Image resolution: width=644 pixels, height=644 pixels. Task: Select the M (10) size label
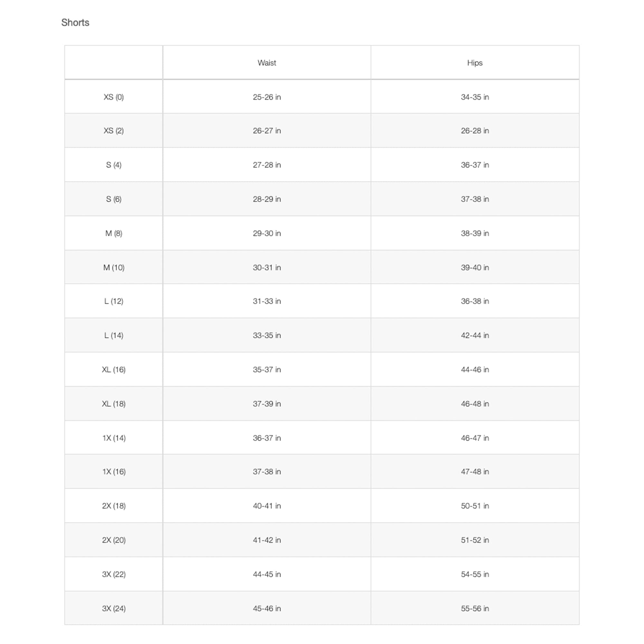(114, 267)
